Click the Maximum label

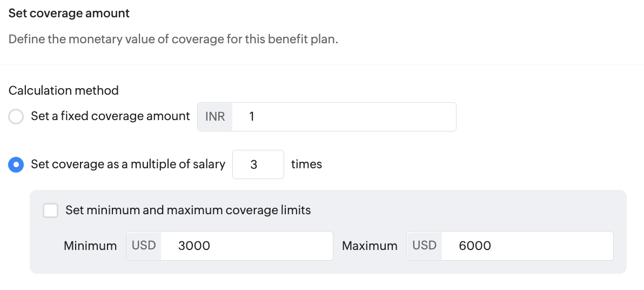(370, 246)
